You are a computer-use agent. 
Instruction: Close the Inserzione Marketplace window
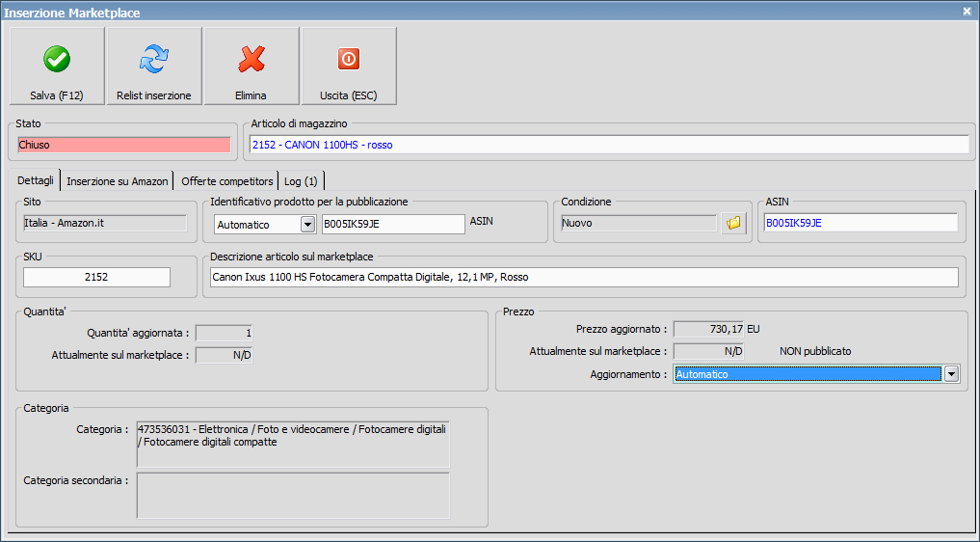(967, 12)
